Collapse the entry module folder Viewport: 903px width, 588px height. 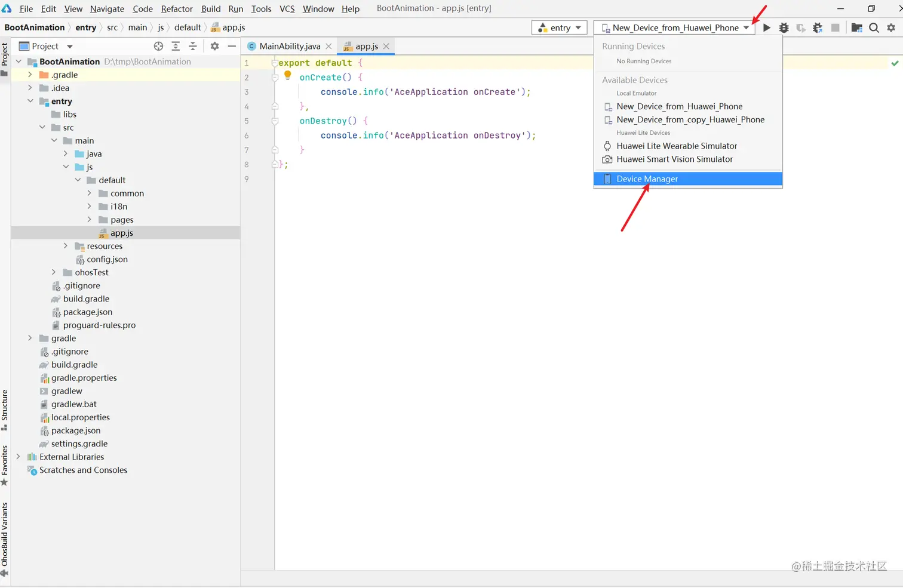click(x=30, y=101)
